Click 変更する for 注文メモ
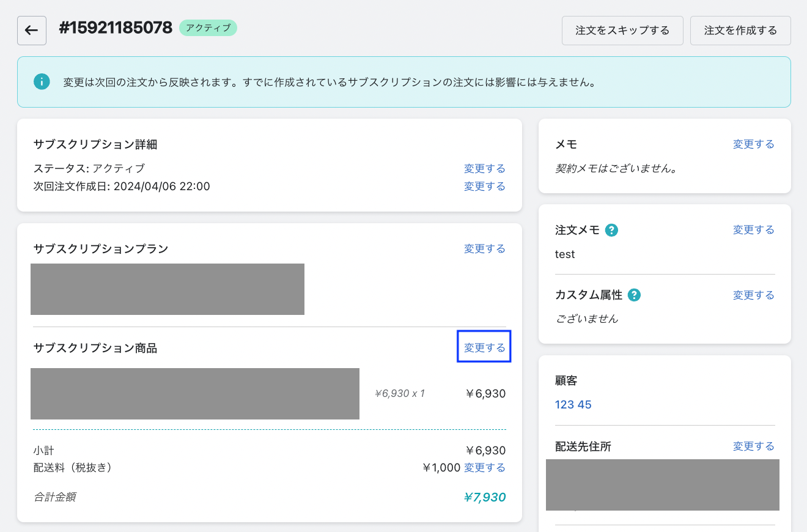The height and width of the screenshot is (532, 807). pyautogui.click(x=753, y=230)
